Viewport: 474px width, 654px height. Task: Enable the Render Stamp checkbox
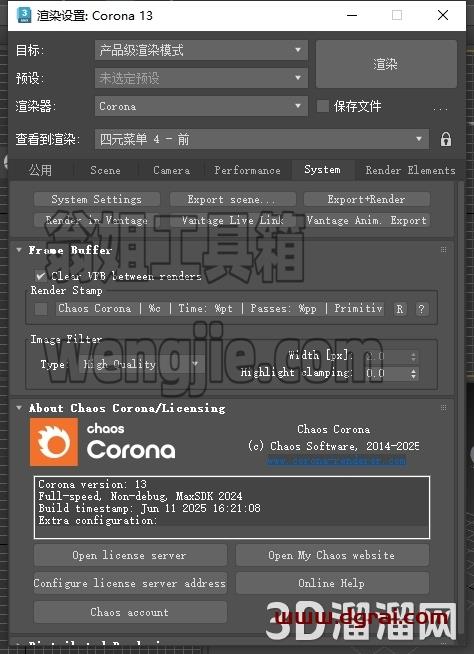41,309
